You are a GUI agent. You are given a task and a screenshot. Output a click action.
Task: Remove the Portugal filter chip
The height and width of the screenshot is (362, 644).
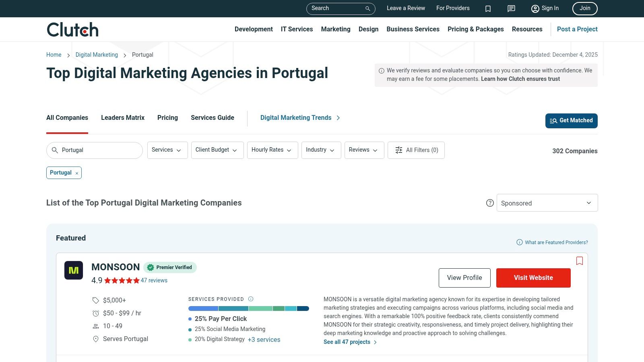(x=76, y=173)
